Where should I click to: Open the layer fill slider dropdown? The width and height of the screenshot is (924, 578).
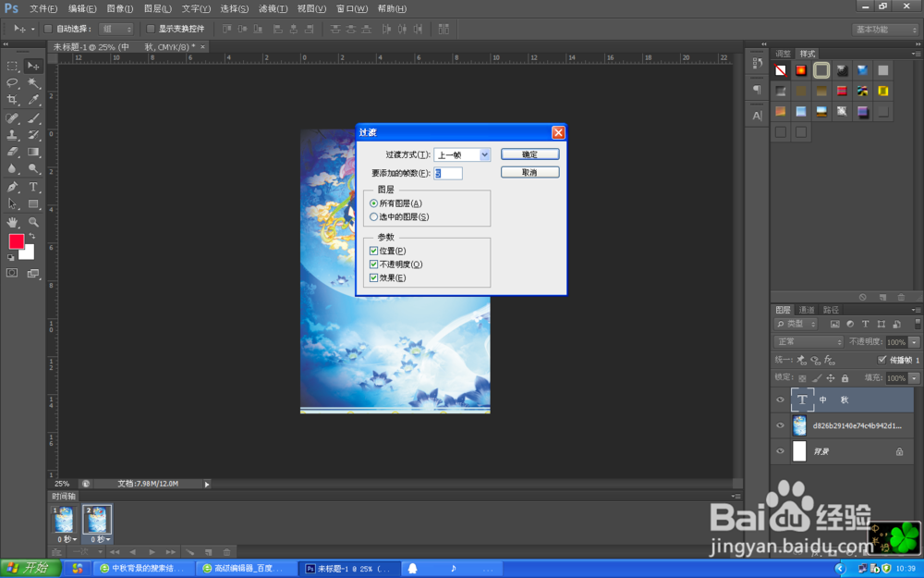[x=914, y=378]
